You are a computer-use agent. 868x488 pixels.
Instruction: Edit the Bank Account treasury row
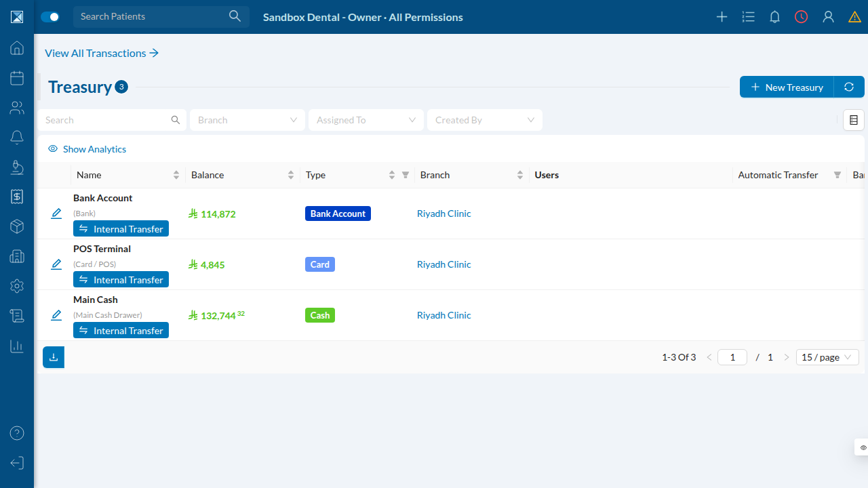(56, 213)
